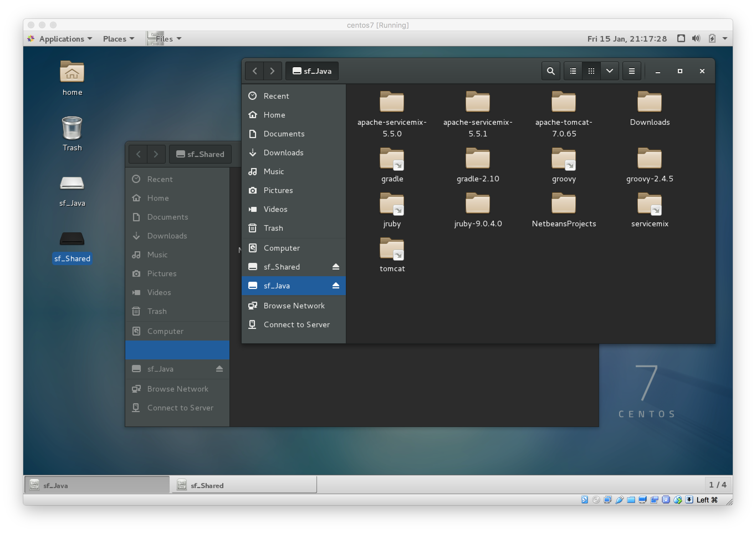756x533 pixels.
Task: Open Videos in sf_Java sidebar
Action: [293, 209]
